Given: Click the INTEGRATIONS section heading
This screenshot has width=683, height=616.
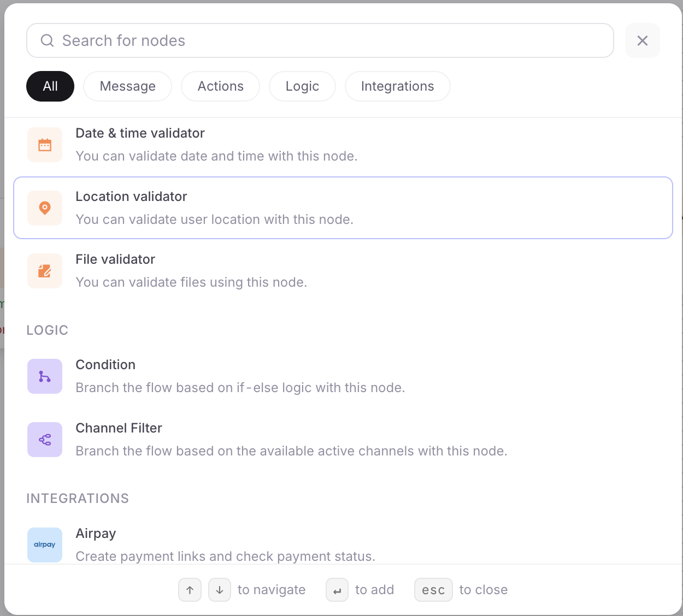Looking at the screenshot, I should (x=78, y=499).
